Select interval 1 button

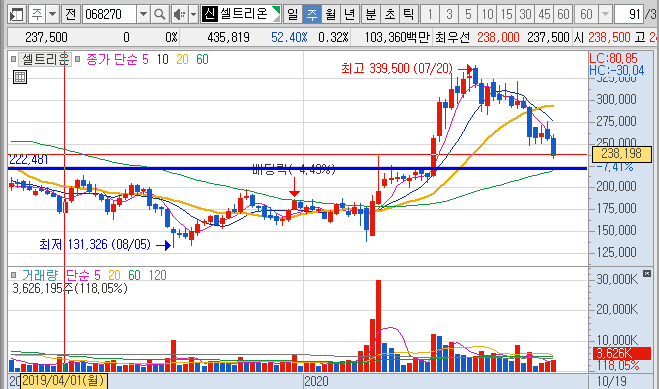pos(430,14)
